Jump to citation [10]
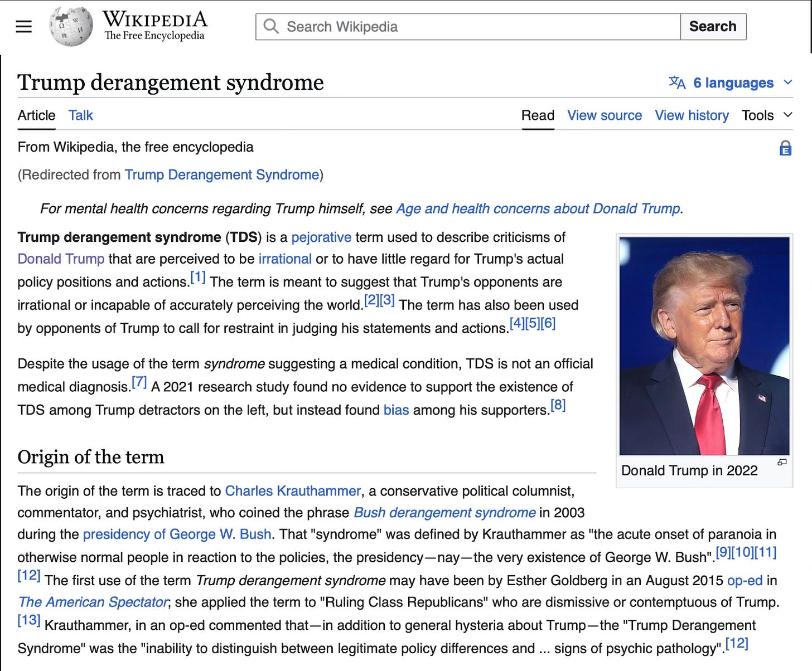Image resolution: width=812 pixels, height=671 pixels. pos(742,552)
